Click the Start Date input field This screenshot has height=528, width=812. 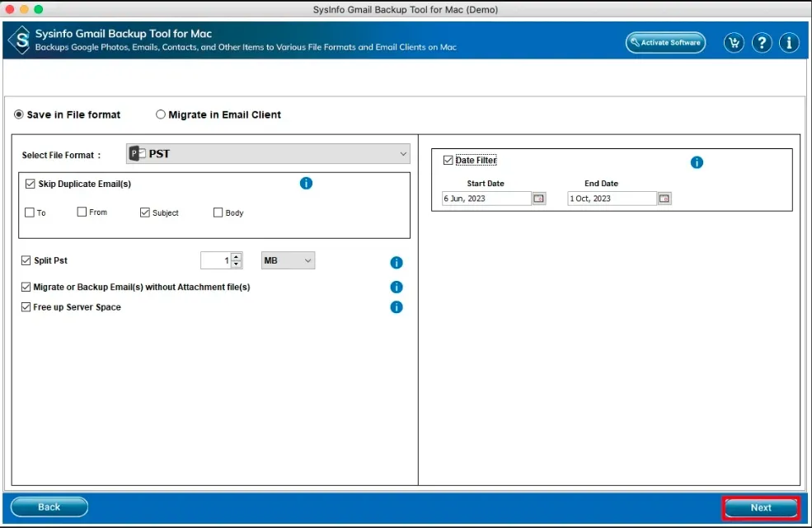pyautogui.click(x=486, y=199)
